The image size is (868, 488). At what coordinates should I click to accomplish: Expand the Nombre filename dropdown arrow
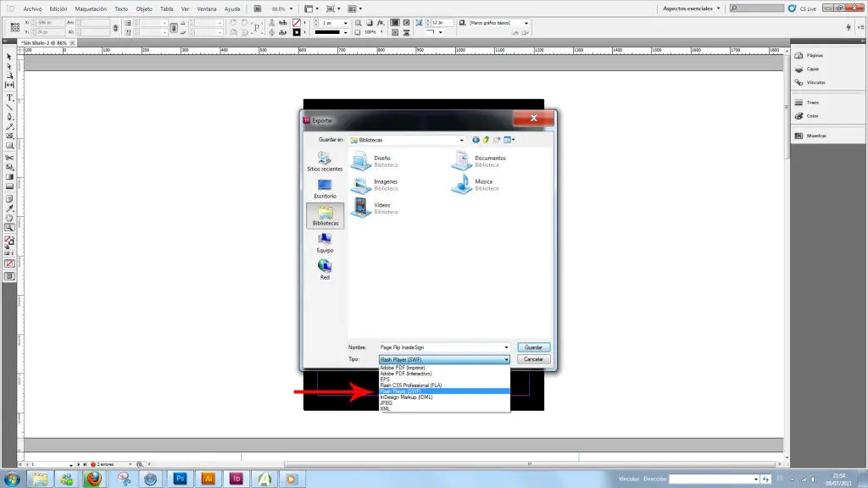pos(506,347)
